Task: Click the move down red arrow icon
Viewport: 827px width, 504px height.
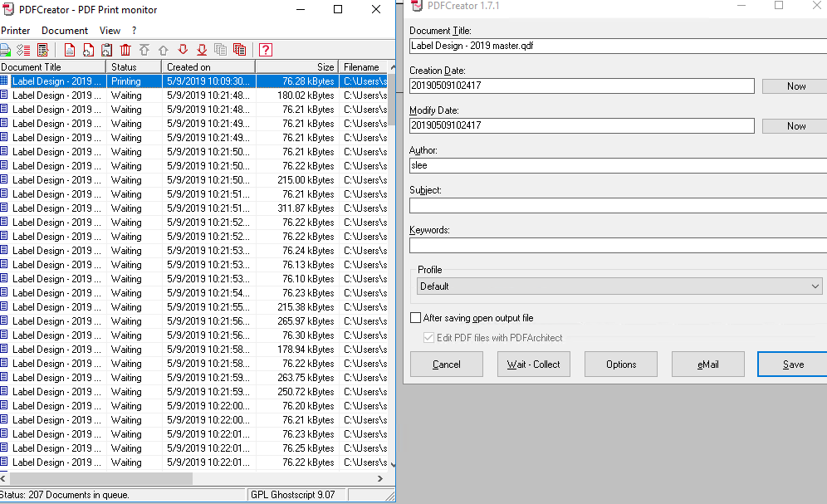Action: [x=183, y=50]
